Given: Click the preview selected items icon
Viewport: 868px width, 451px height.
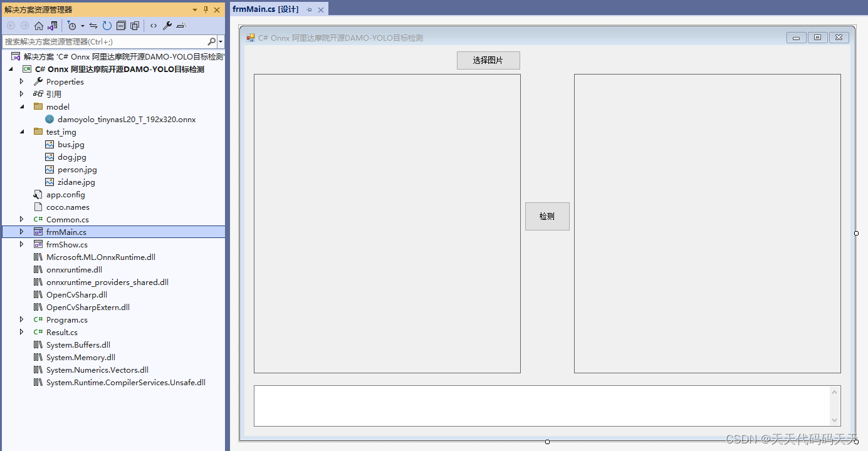Looking at the screenshot, I should pyautogui.click(x=181, y=26).
